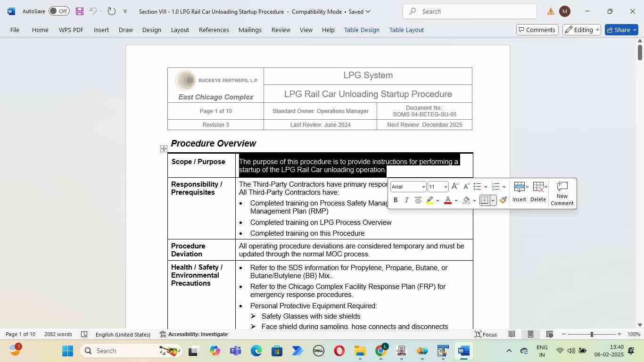The height and width of the screenshot is (362, 644).
Task: Click the warning triangle icon
Action: 551,11
